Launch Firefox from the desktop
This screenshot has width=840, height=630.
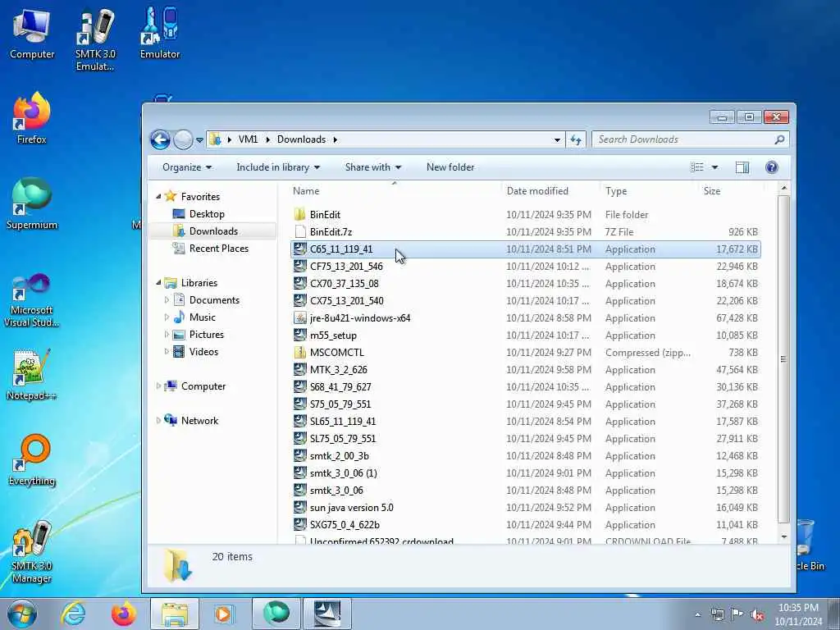32,118
